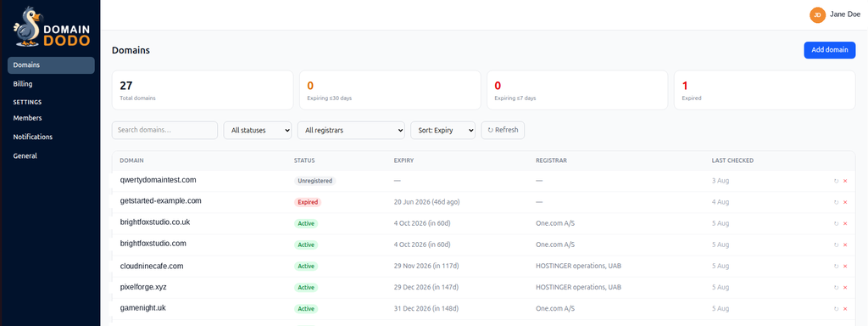
Task: Recheck brightfoxstudio.co.uk with refresh icon
Action: [x=836, y=223]
